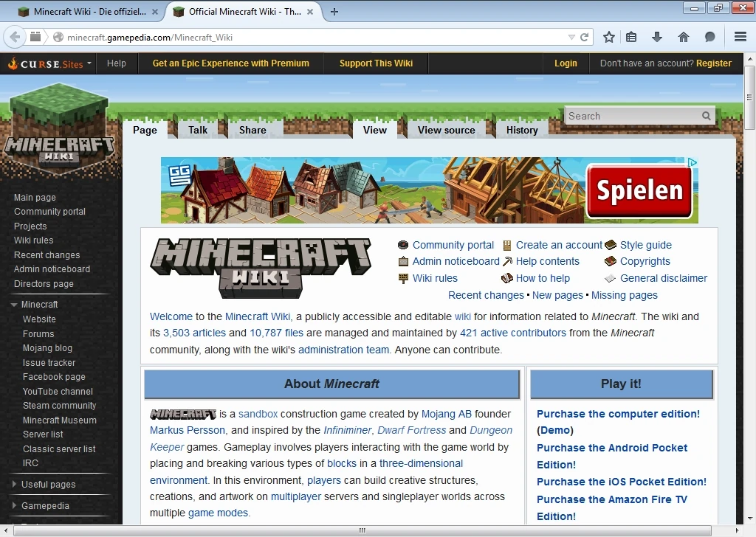The height and width of the screenshot is (537, 756).
Task: Open the Firefox hamburger menu
Action: [x=740, y=37]
